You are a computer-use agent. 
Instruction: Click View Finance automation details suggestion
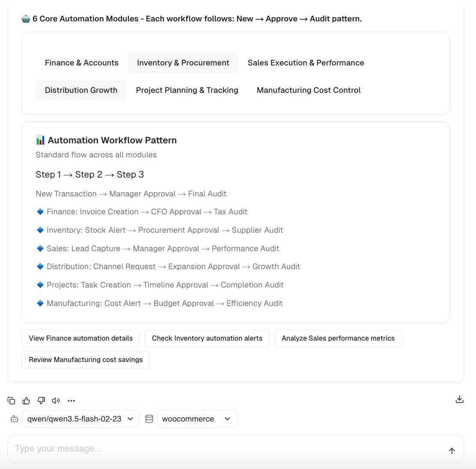80,338
